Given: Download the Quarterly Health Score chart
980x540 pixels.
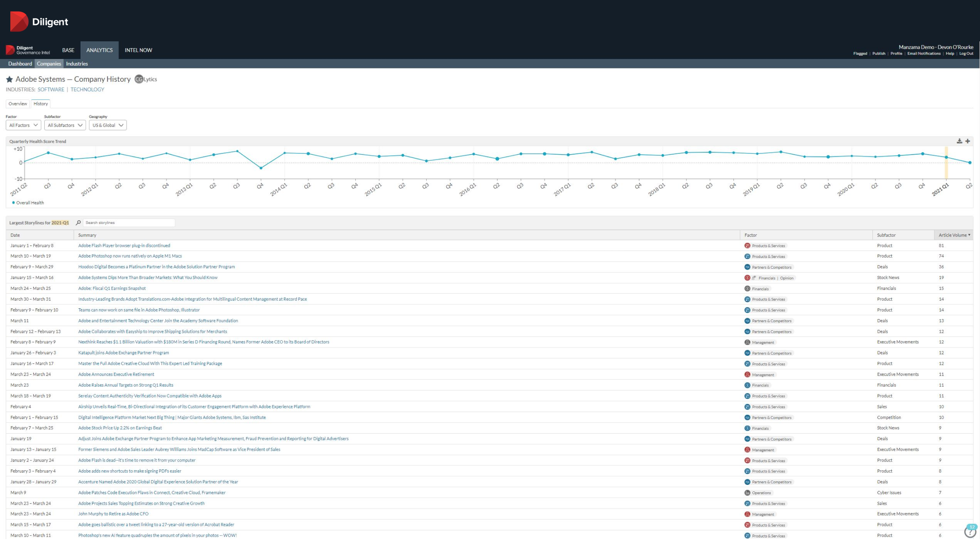Looking at the screenshot, I should [959, 141].
